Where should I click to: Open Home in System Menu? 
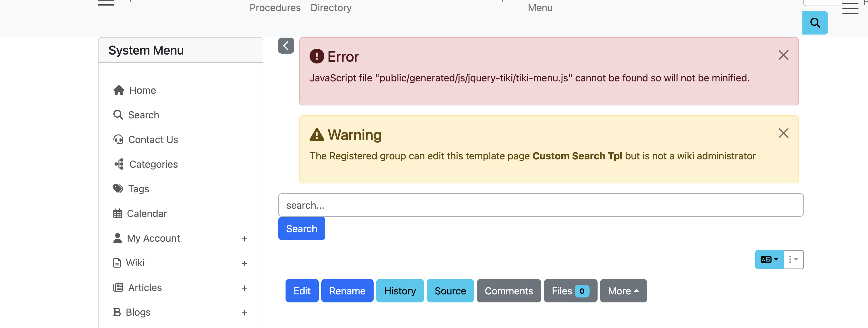[143, 90]
